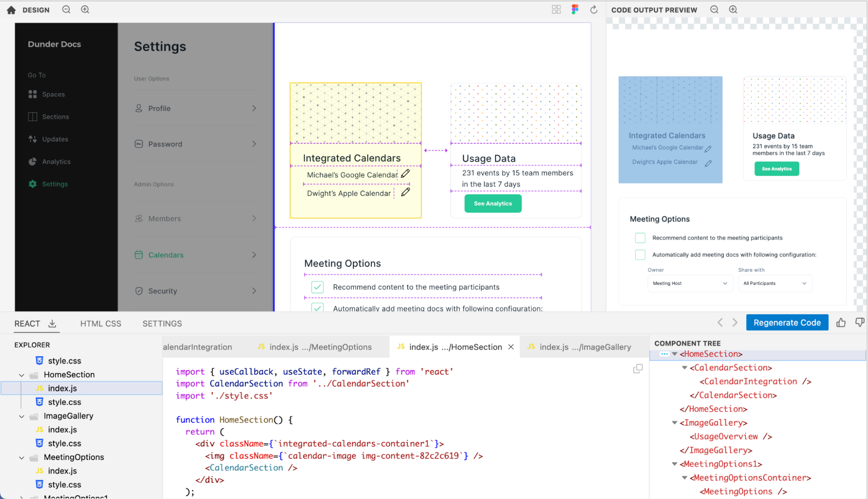Select HomeSection index.js in explorer
This screenshot has height=499, width=868.
82,388
